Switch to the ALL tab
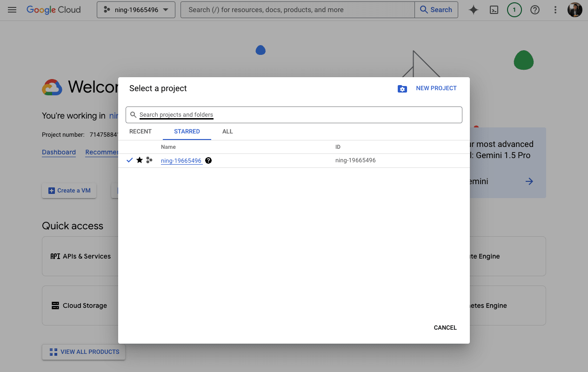 click(x=227, y=132)
